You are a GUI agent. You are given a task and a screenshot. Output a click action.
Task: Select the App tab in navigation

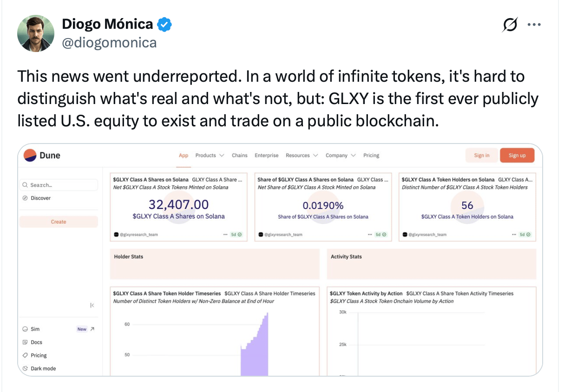tap(184, 155)
